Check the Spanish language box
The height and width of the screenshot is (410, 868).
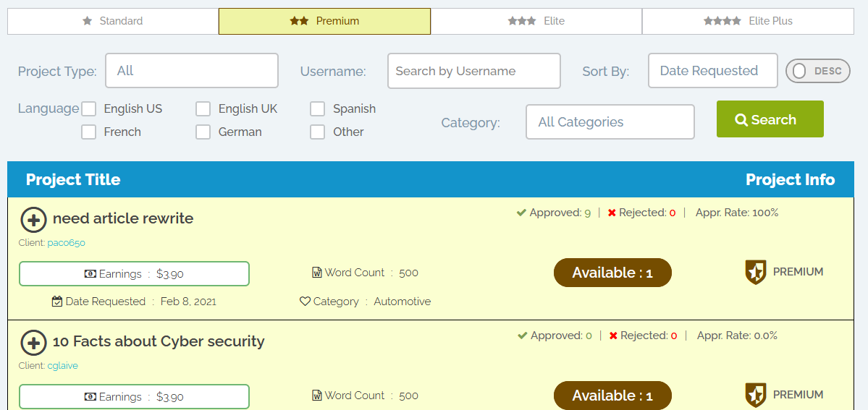(317, 109)
